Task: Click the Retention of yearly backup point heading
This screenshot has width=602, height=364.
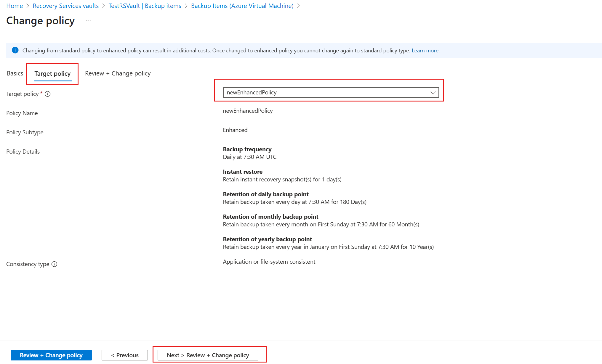Action: tap(268, 239)
